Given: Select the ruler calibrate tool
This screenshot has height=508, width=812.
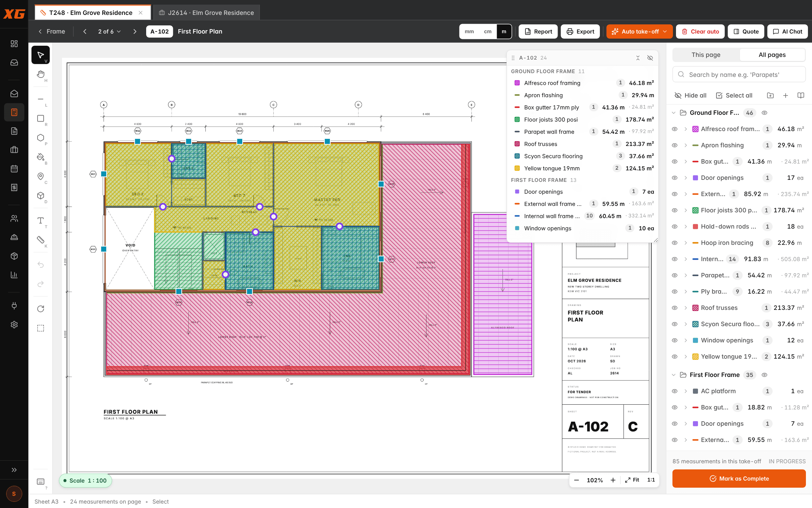Looking at the screenshot, I should (x=41, y=240).
